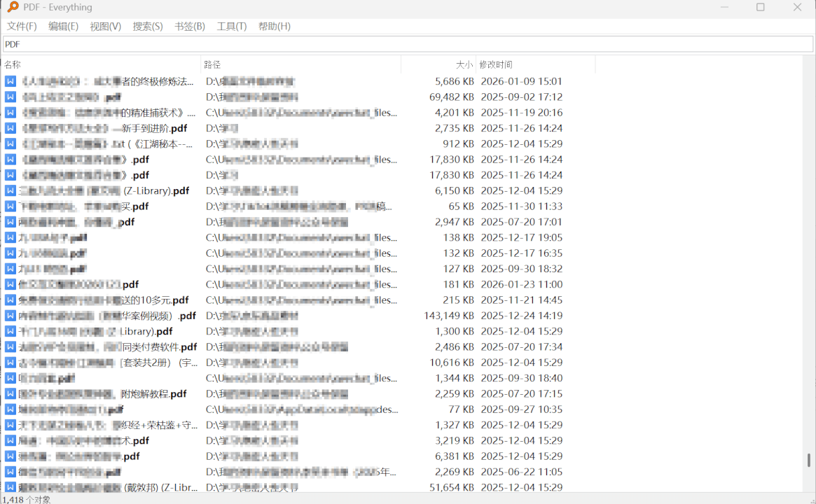This screenshot has width=816, height=504.
Task: Expand the 工具(T) tools menu
Action: (x=232, y=27)
